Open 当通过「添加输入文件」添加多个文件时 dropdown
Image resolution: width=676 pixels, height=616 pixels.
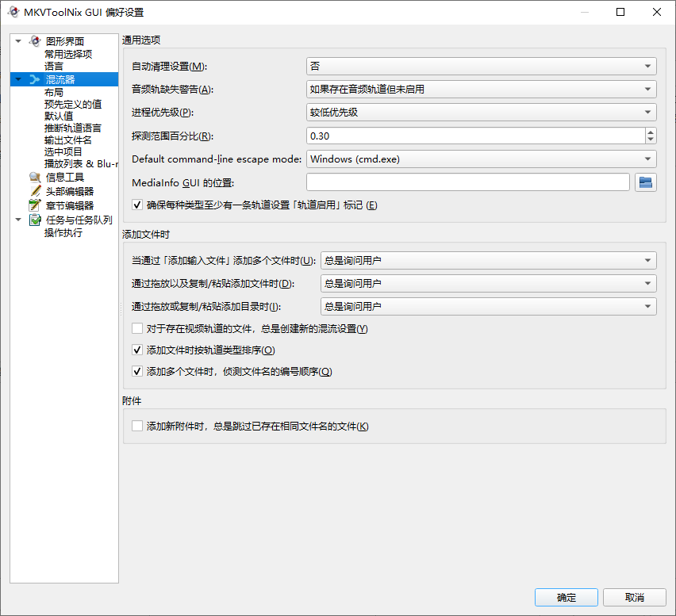click(489, 260)
